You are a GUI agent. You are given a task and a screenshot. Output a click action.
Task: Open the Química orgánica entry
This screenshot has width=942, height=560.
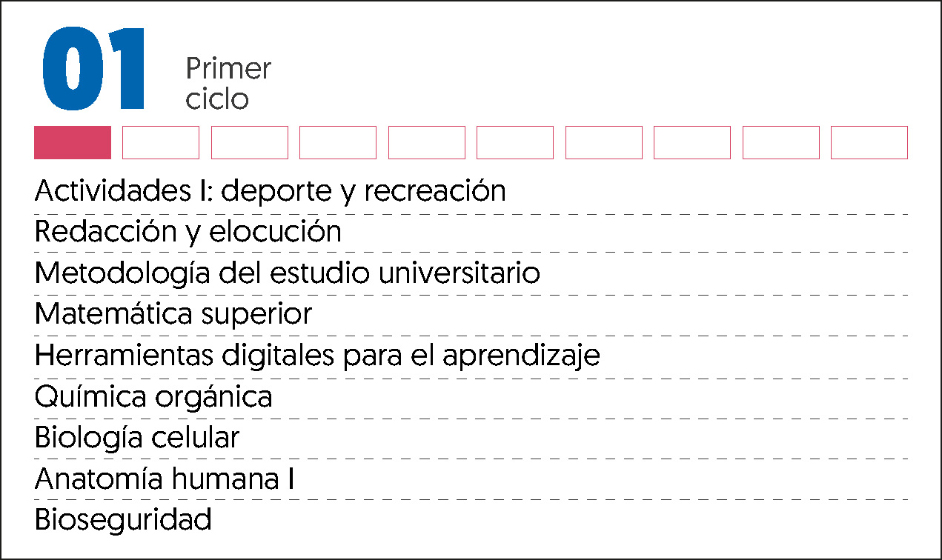(x=153, y=398)
